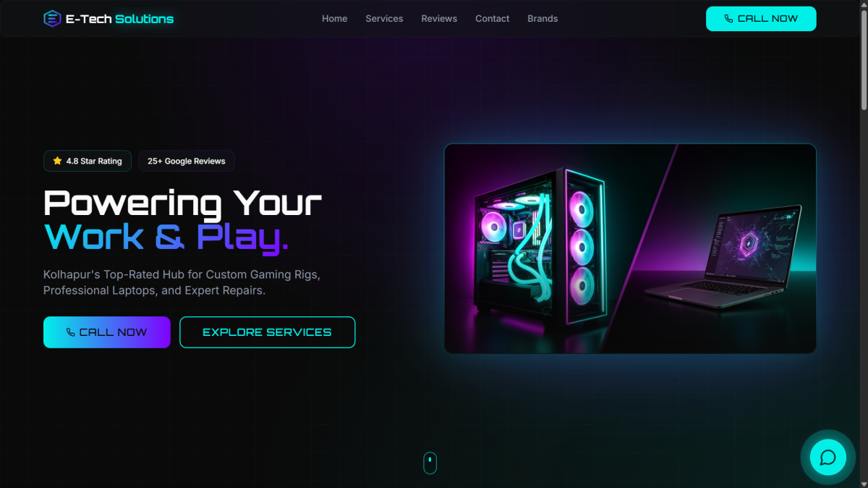Click the Explore Services button
The width and height of the screenshot is (868, 488).
tap(268, 332)
